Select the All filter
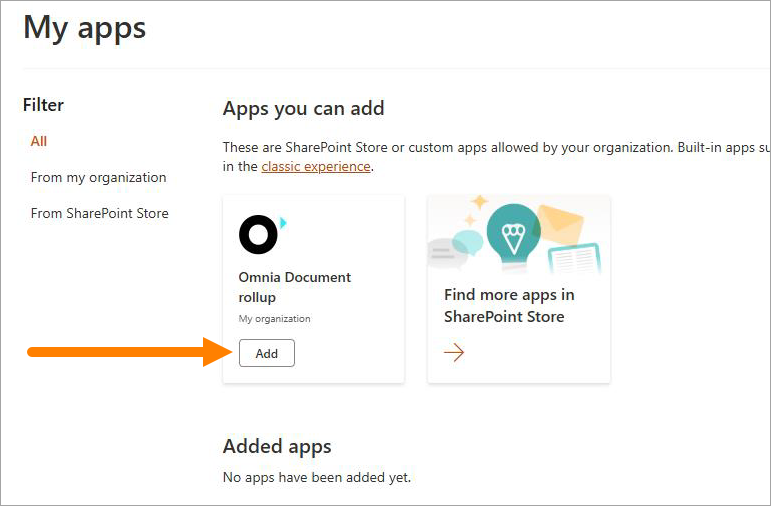 39,141
